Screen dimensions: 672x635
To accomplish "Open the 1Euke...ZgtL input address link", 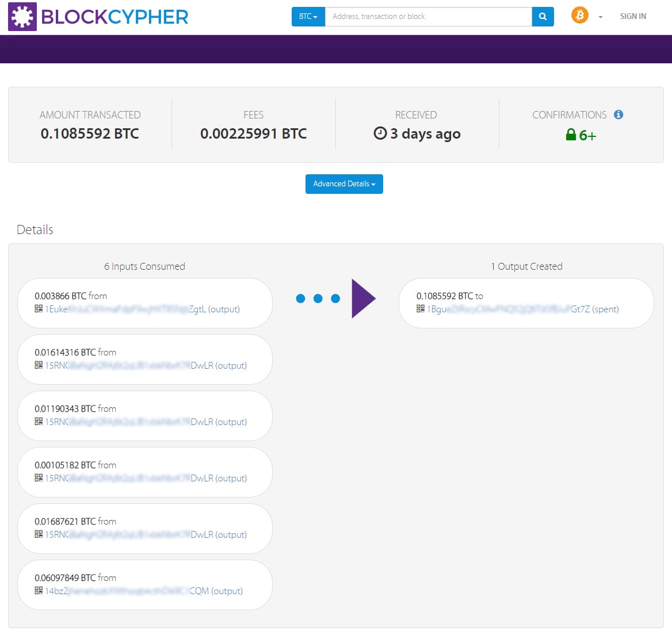I will pos(125,309).
